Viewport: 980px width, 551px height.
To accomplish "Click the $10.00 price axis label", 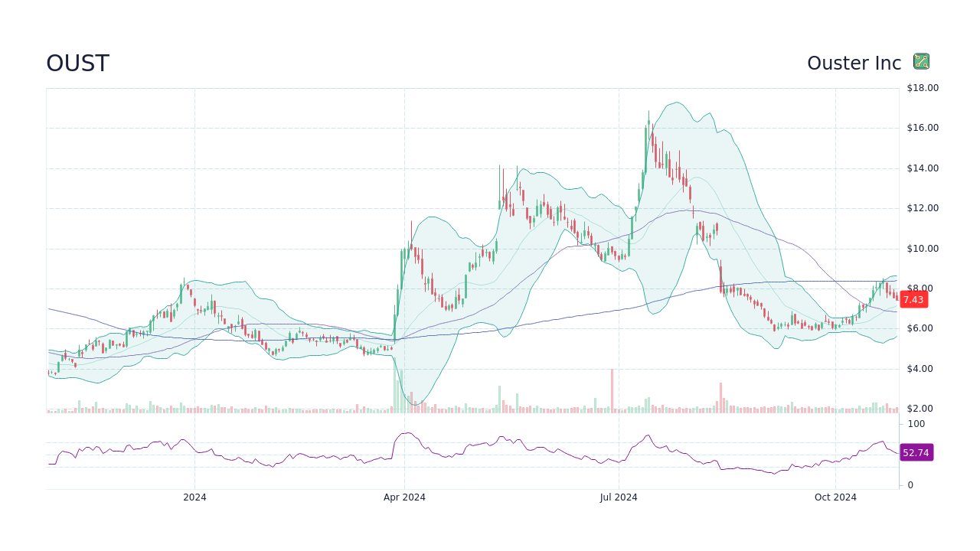I will (923, 249).
